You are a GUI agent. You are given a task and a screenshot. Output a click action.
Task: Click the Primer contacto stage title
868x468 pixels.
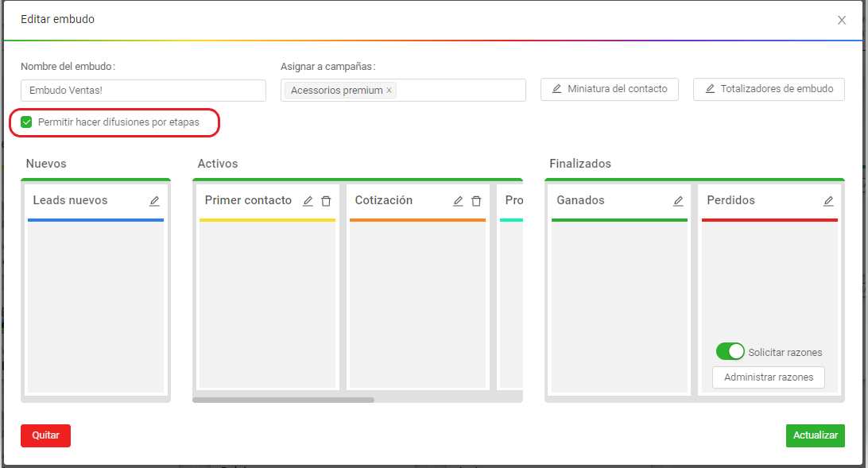(248, 200)
